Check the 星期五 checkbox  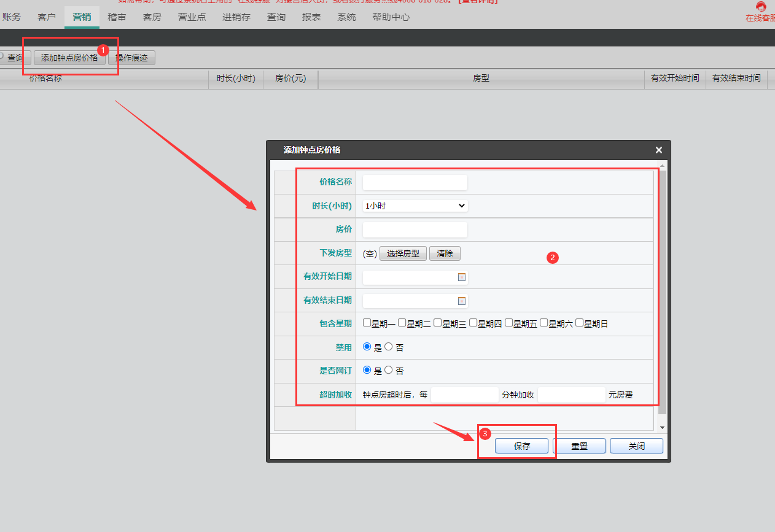(x=508, y=323)
